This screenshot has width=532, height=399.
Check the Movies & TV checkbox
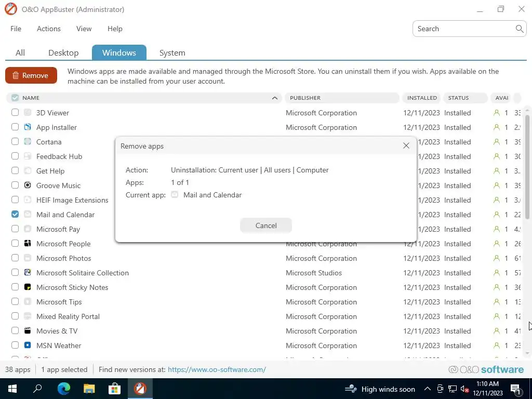tap(15, 330)
